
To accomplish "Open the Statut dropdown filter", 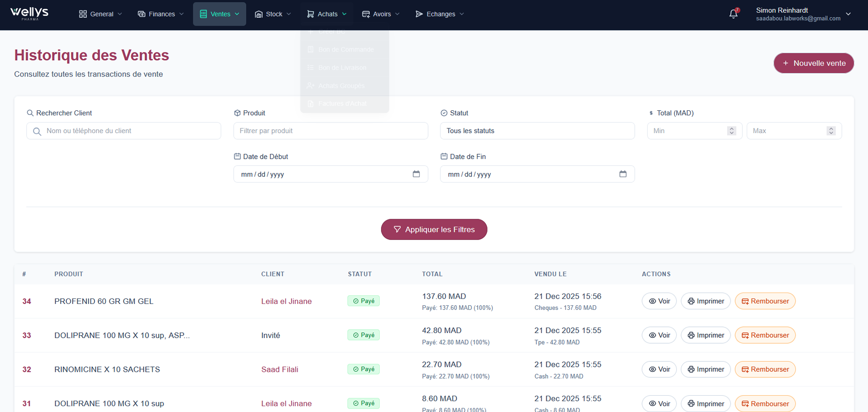I will 537,131.
